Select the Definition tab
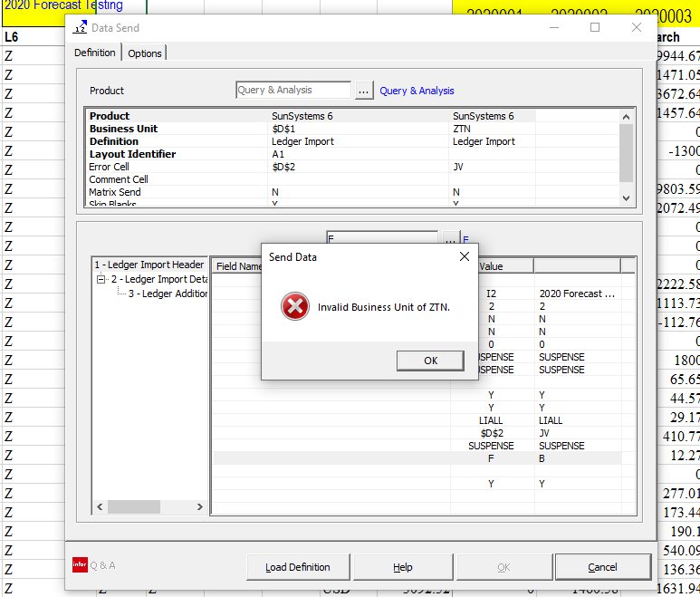The width and height of the screenshot is (700, 597). pos(95,53)
